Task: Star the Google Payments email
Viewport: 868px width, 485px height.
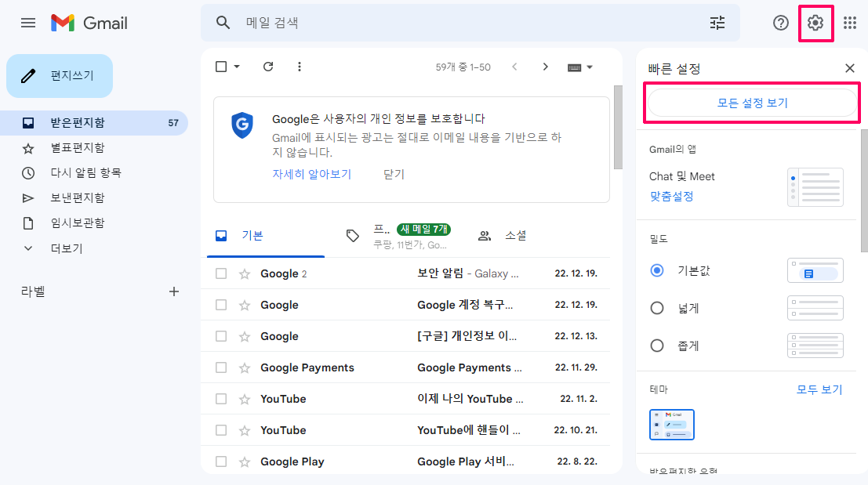Action: 245,367
